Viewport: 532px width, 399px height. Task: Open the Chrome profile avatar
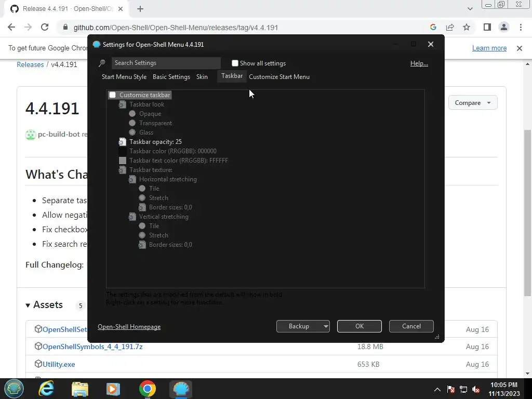pyautogui.click(x=504, y=27)
